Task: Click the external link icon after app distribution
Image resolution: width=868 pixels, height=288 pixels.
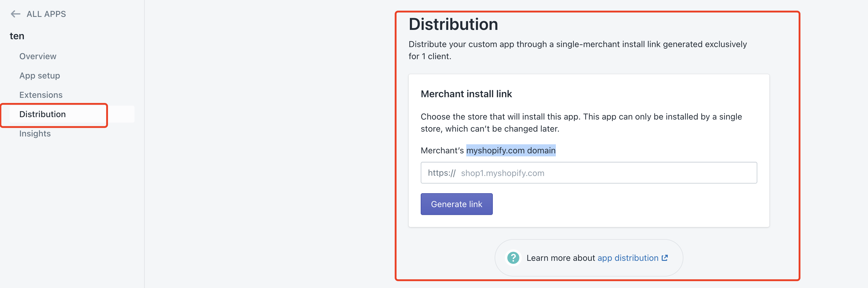Action: [664, 258]
